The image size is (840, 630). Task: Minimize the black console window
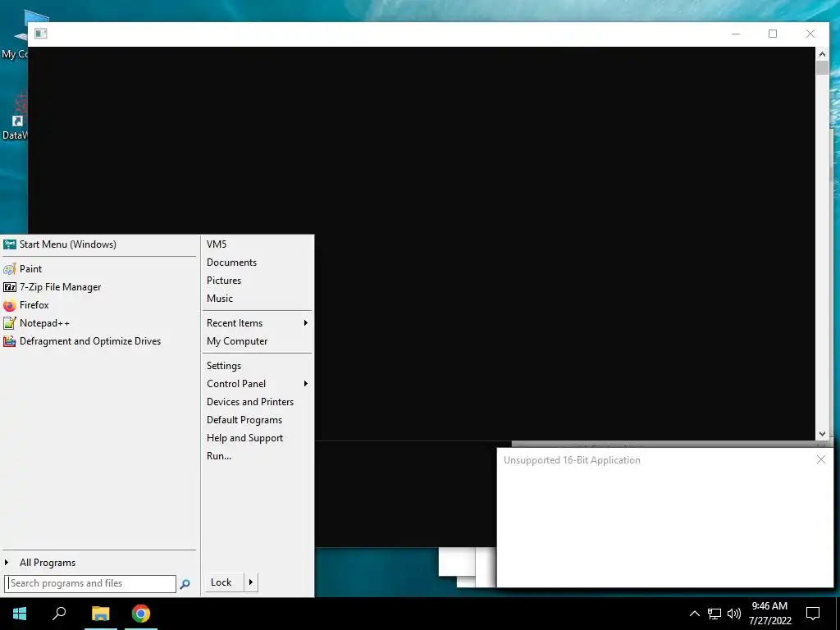point(736,34)
